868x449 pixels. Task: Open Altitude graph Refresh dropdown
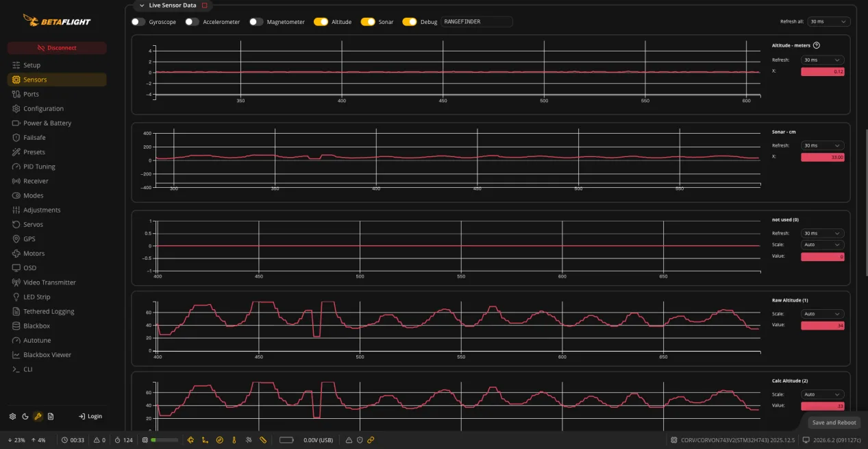(x=823, y=60)
